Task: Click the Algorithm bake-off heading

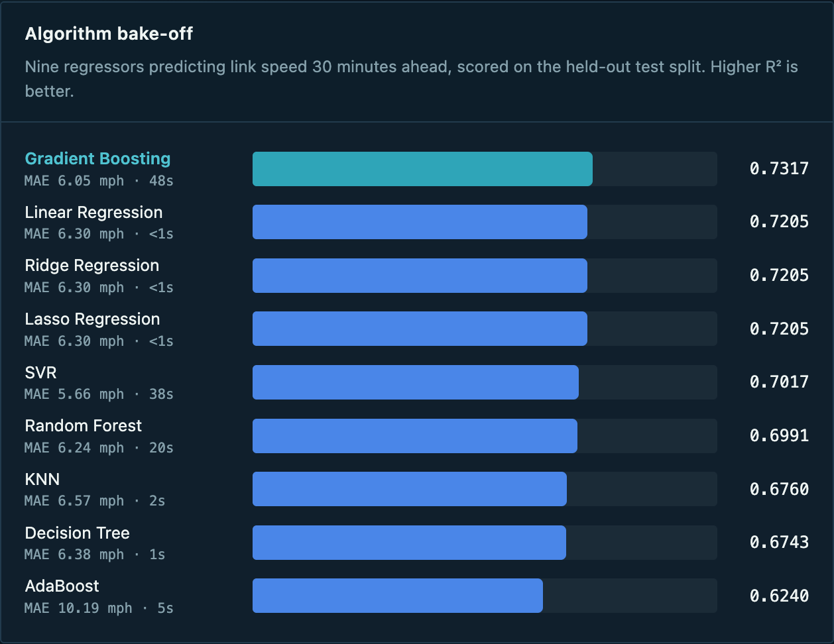Action: pyautogui.click(x=109, y=34)
